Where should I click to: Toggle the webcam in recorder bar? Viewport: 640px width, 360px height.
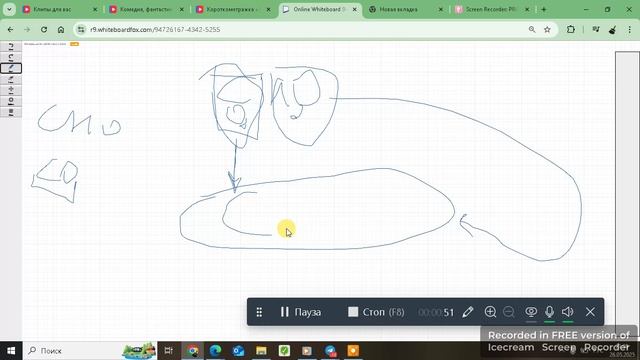click(x=531, y=312)
